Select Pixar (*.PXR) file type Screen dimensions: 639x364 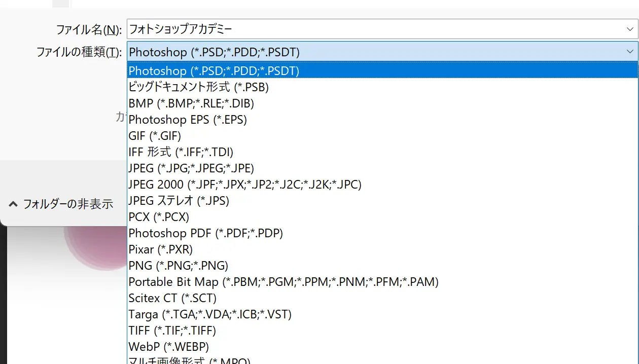tap(382, 249)
